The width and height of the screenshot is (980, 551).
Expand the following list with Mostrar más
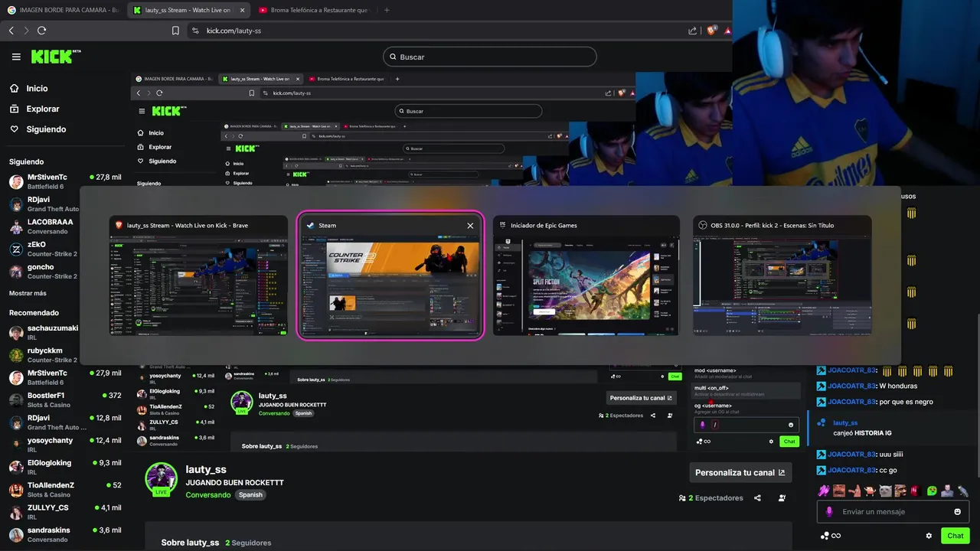pyautogui.click(x=28, y=293)
